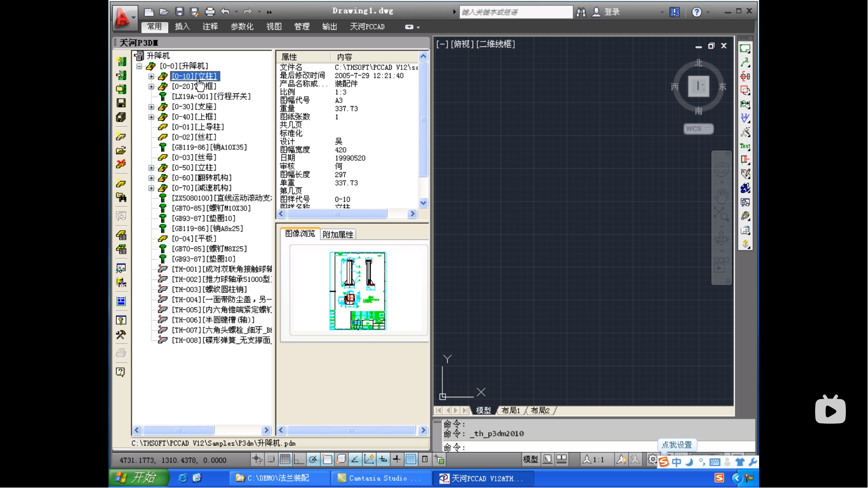
Task: Open the Help question mark icon
Action: pyautogui.click(x=697, y=12)
